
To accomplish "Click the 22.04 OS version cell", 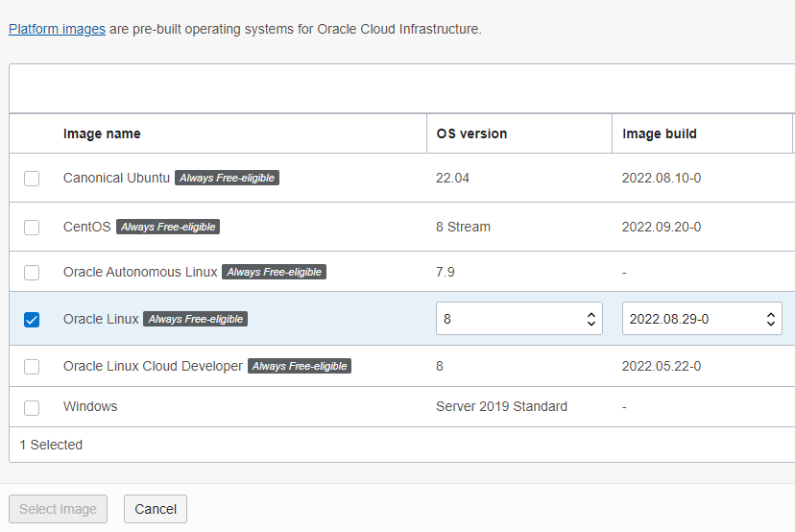I will click(x=452, y=178).
